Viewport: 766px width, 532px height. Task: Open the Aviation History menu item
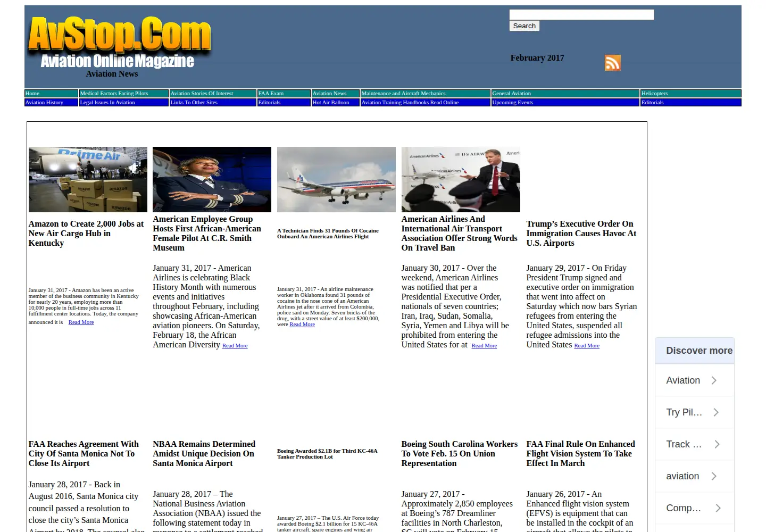point(44,103)
